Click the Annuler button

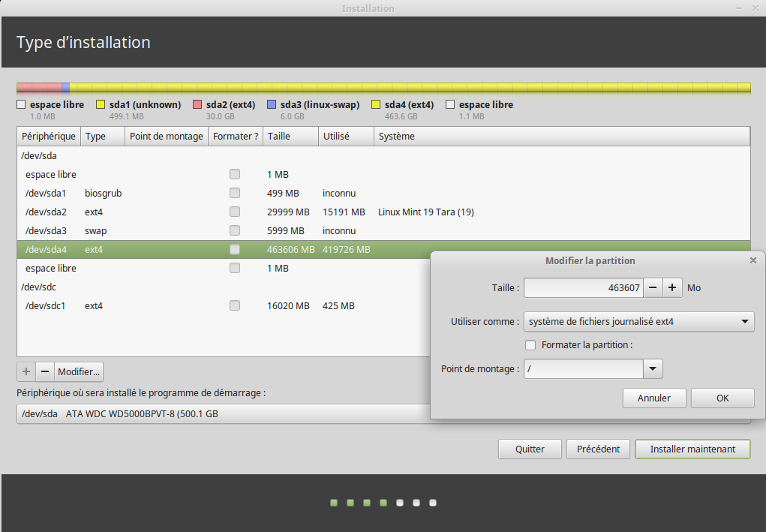(x=653, y=398)
